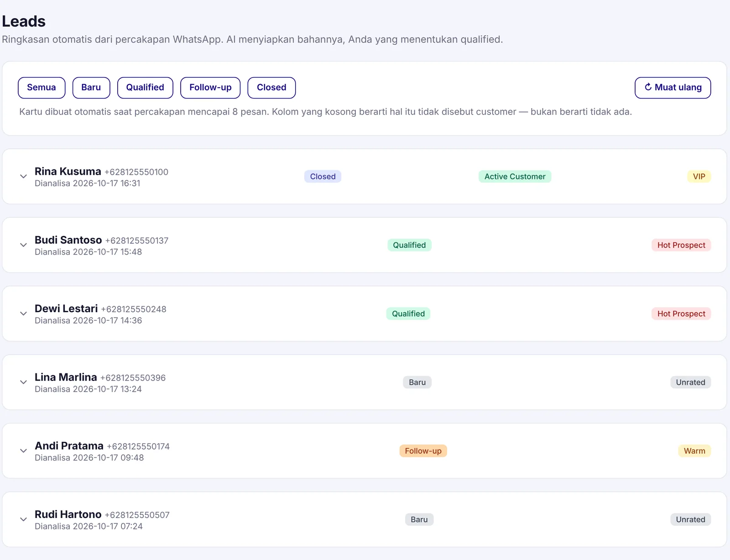Click Active Customer badge on Rina Kusuma

[x=515, y=177]
